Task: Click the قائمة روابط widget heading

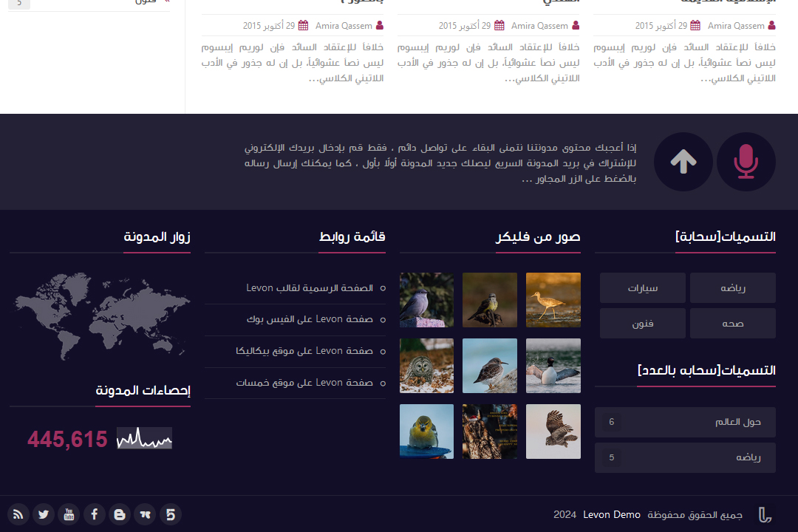Action: click(x=352, y=236)
